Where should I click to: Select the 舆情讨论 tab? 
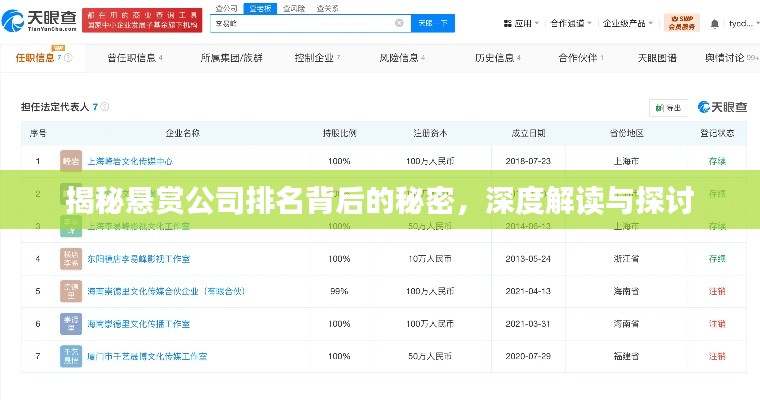tap(731, 58)
